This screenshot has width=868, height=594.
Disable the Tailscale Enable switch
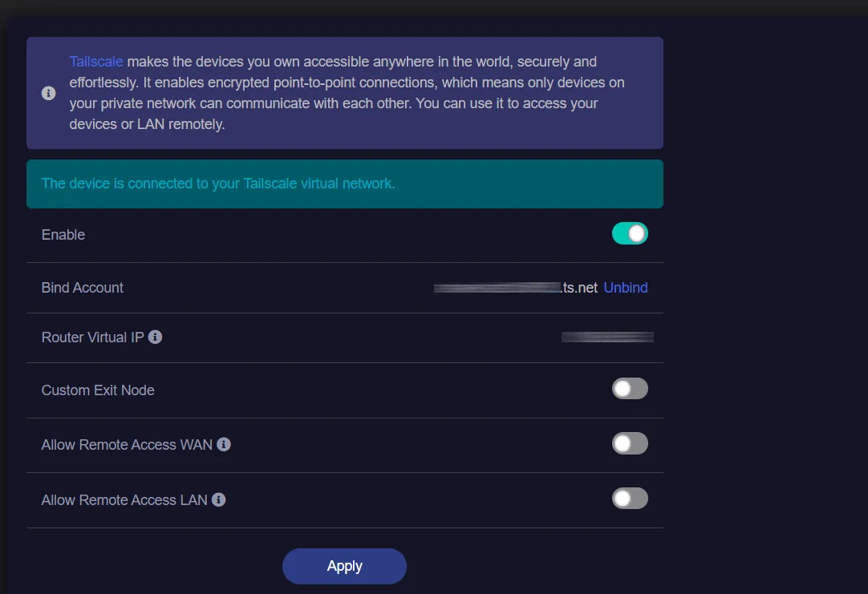pyautogui.click(x=630, y=233)
